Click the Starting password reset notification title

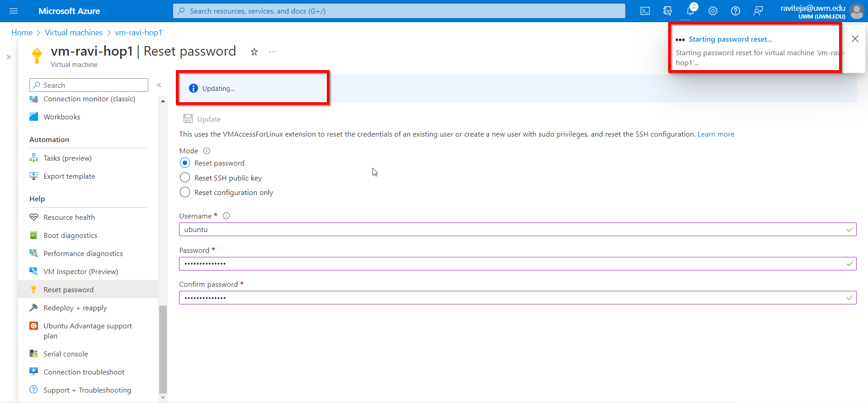click(731, 39)
